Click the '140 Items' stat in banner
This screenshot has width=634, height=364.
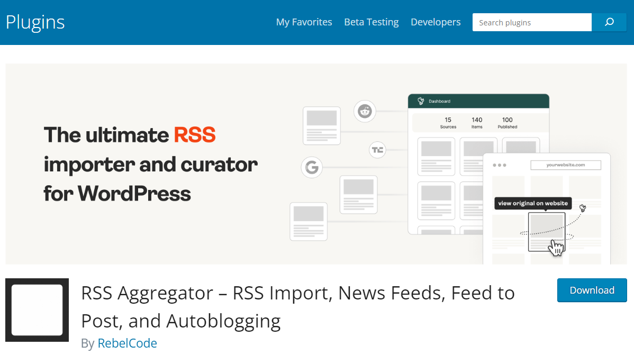pos(477,123)
